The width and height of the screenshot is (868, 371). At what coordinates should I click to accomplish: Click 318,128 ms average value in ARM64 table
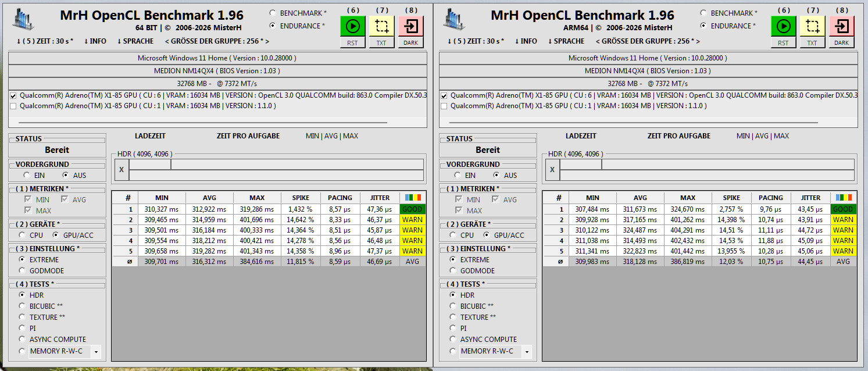pos(640,262)
